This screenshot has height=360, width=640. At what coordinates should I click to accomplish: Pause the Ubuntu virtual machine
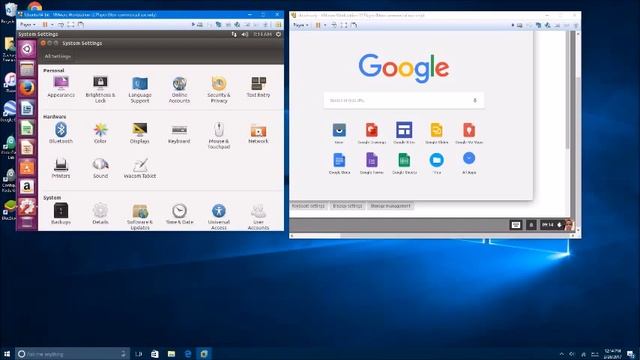45,25
